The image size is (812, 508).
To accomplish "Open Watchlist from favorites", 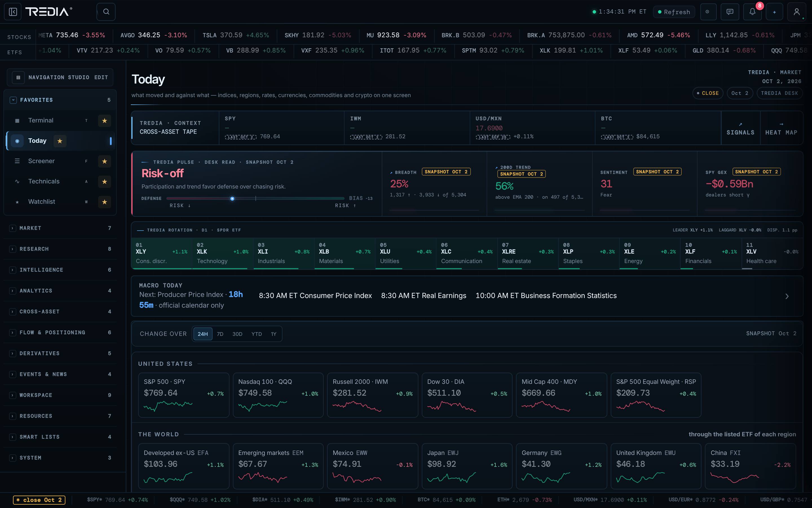I will point(42,202).
